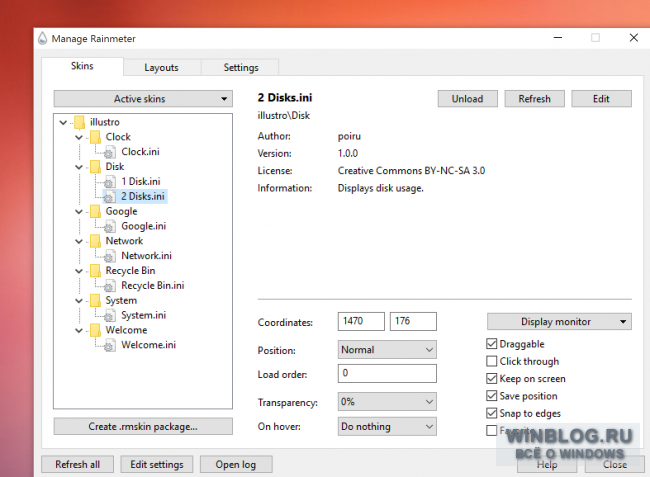The image size is (650, 477).
Task: Collapse the Network folder chevron
Action: point(79,241)
